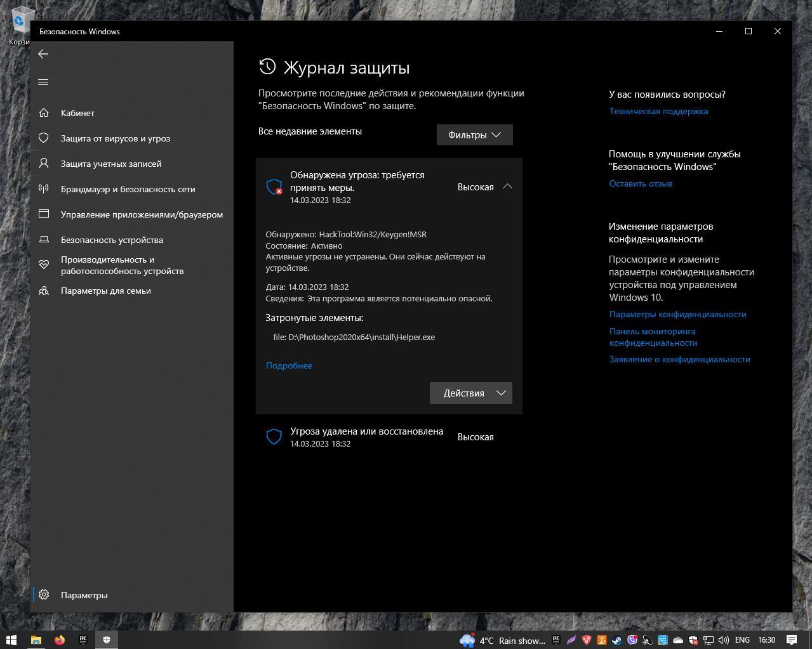Click the heart icon for Производительность и работоспособность устройств
This screenshot has width=812, height=649.
[x=44, y=265]
